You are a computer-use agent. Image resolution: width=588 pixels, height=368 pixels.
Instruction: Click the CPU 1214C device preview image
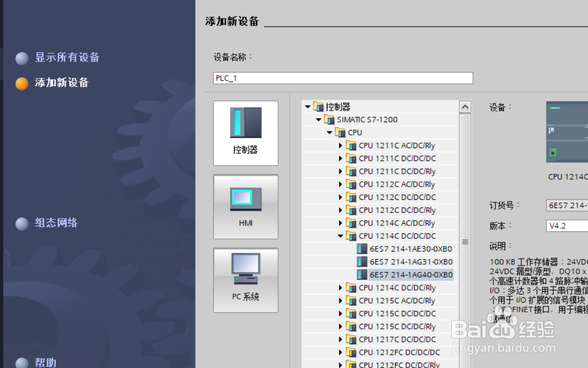[567, 132]
